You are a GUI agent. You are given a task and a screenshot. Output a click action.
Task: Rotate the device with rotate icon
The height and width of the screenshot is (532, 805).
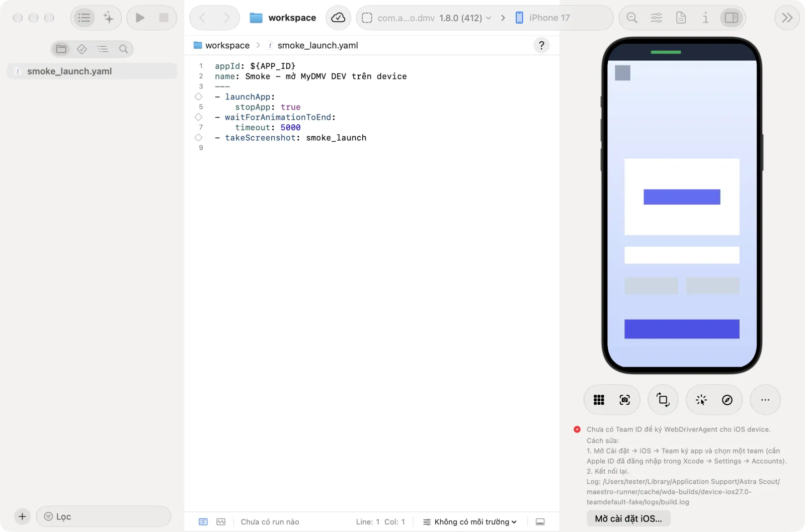coord(663,400)
